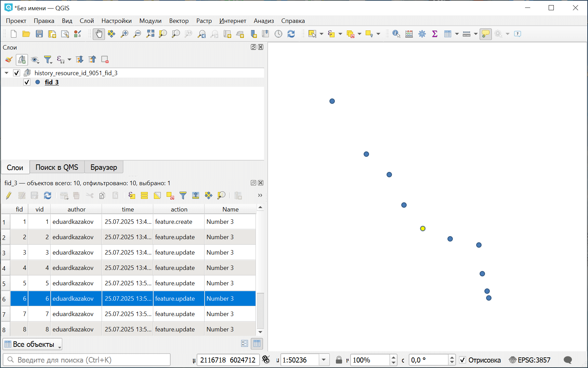Image resolution: width=588 pixels, height=368 pixels.
Task: Sort table by the author column header
Action: tap(76, 209)
